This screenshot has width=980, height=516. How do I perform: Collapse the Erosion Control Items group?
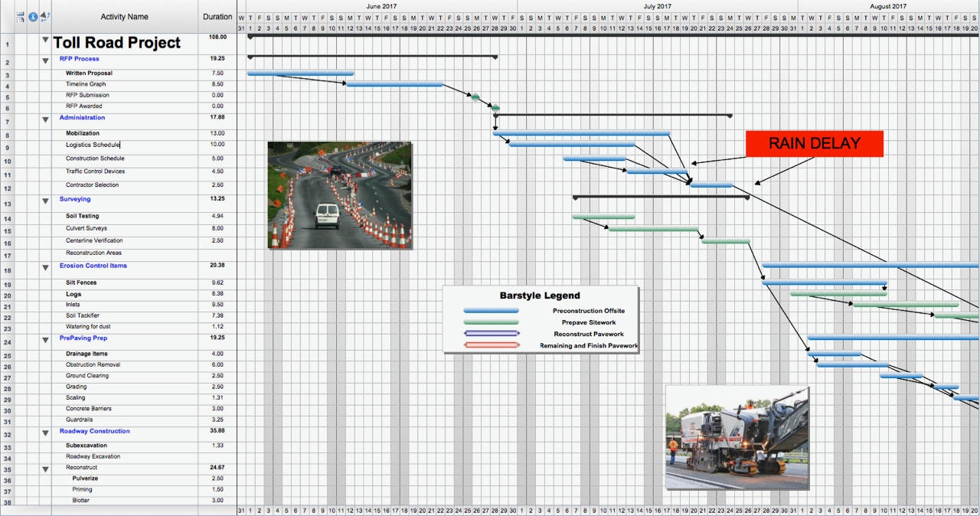click(45, 268)
